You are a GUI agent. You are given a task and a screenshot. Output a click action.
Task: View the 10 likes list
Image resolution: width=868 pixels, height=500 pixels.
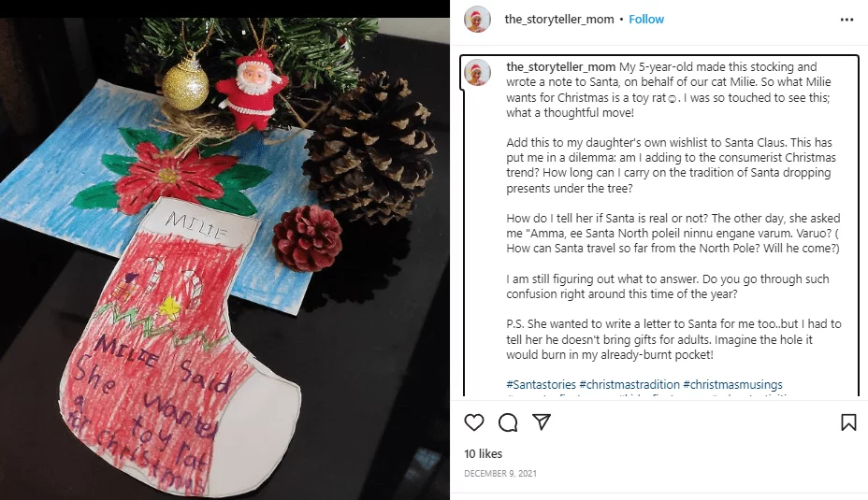[484, 453]
